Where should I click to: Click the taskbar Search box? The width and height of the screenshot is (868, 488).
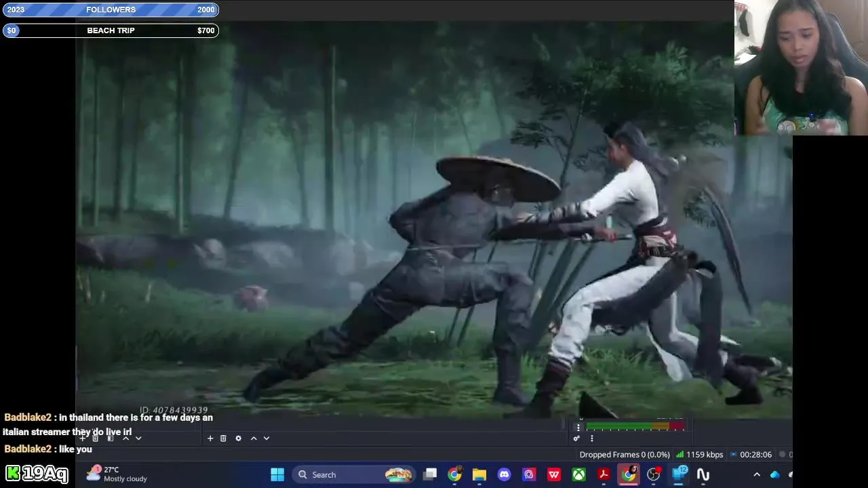(x=354, y=474)
